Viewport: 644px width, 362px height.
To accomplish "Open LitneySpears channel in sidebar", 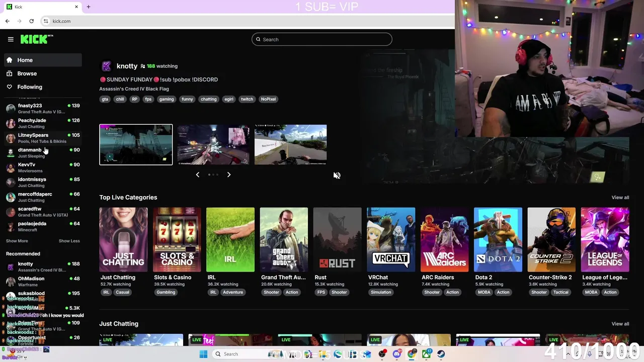I will tap(43, 138).
